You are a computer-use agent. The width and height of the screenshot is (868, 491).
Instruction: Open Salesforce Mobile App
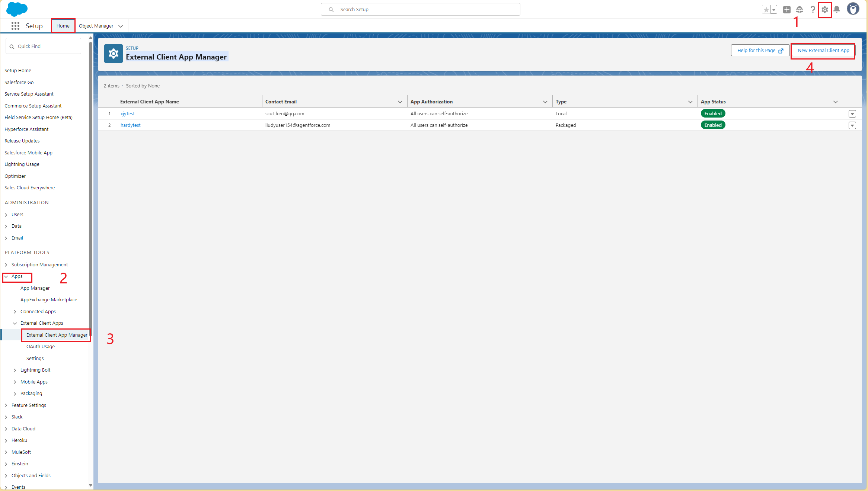28,153
